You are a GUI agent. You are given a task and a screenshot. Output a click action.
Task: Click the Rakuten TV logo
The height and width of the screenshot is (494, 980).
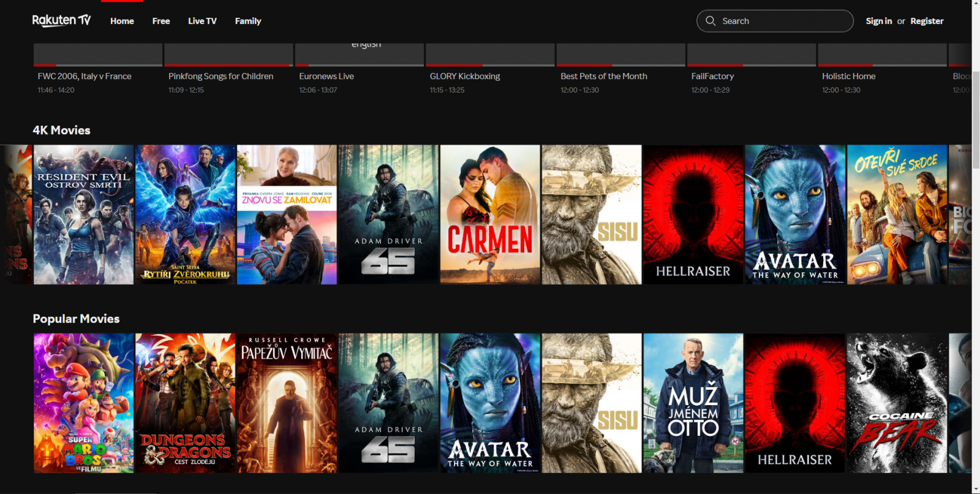tap(61, 20)
